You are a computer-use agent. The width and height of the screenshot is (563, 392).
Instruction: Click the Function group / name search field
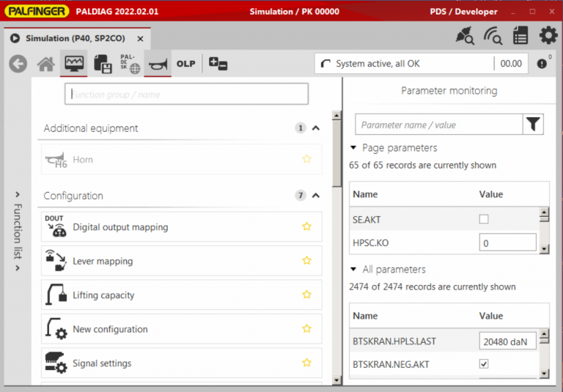point(186,94)
